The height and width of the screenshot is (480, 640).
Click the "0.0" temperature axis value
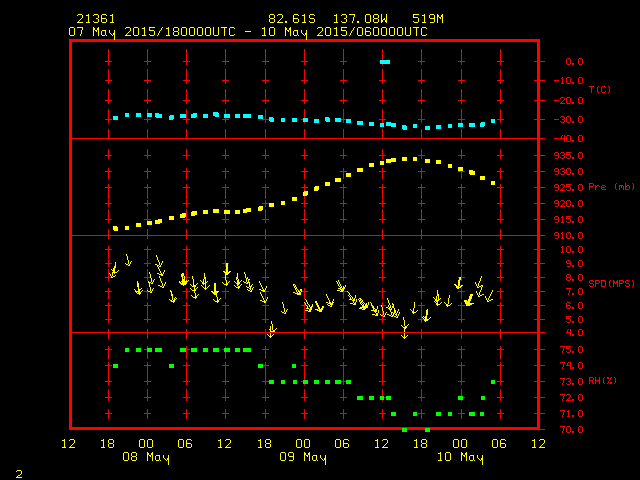pyautogui.click(x=574, y=62)
